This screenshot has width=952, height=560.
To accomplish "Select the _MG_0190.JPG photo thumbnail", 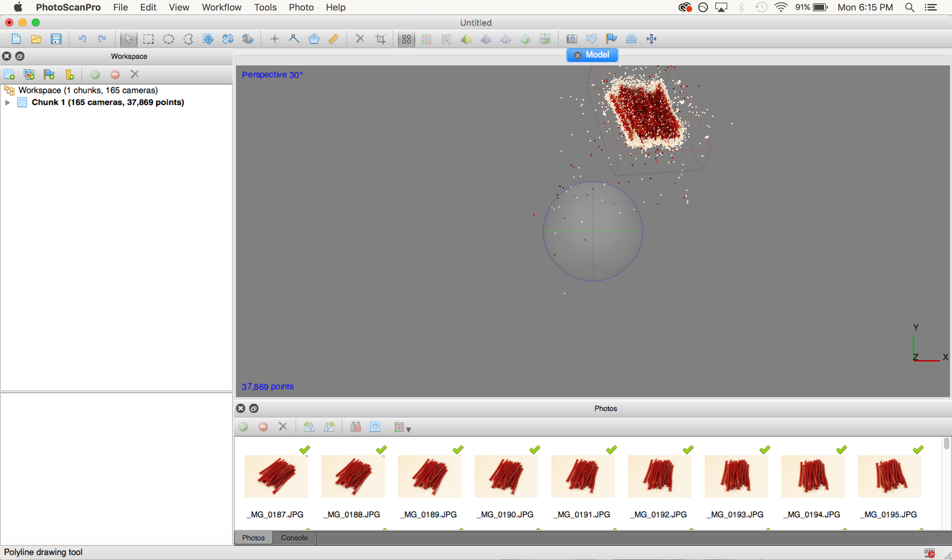I will pyautogui.click(x=506, y=476).
